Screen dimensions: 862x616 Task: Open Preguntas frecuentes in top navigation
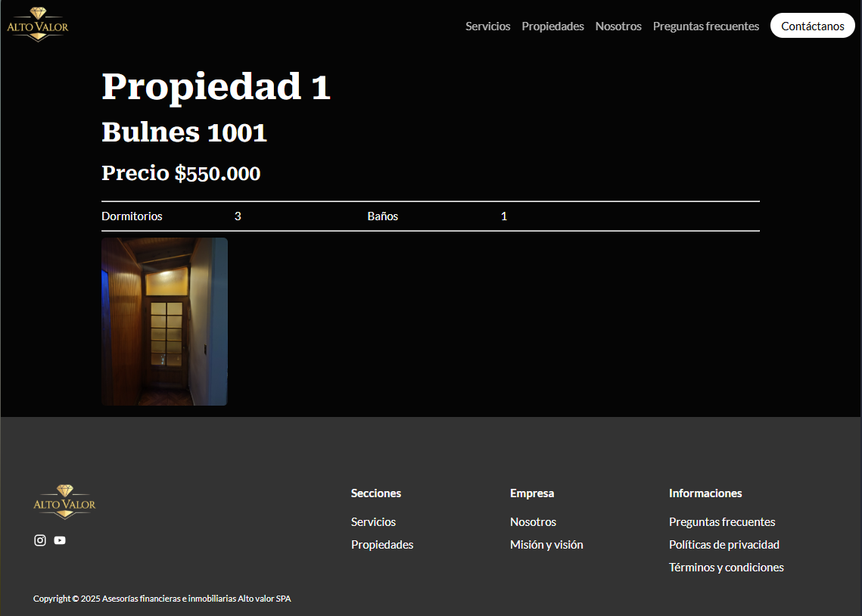click(x=706, y=26)
